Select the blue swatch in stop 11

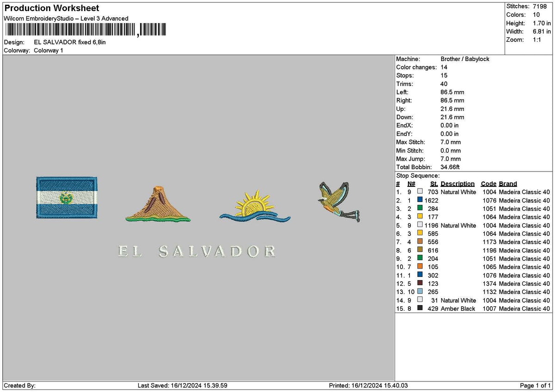coord(420,275)
